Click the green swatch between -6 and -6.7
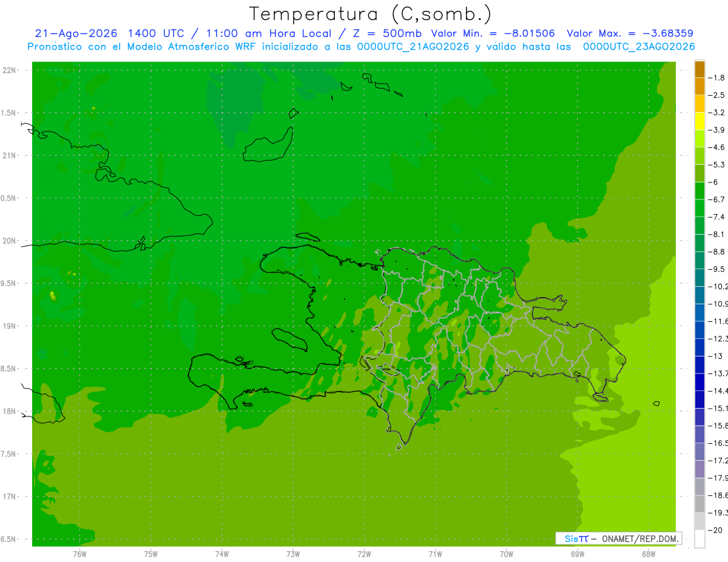728x562 pixels. [x=699, y=191]
